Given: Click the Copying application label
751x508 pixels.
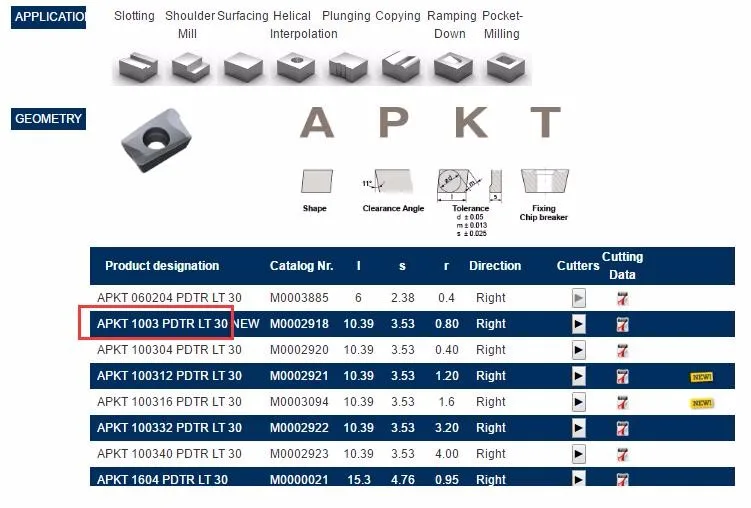Looking at the screenshot, I should click(x=398, y=16).
